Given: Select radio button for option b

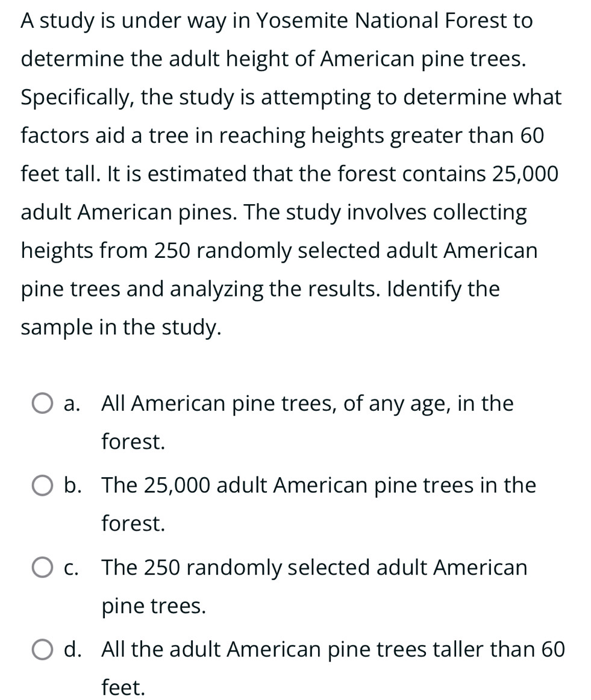Looking at the screenshot, I should click(x=42, y=486).
